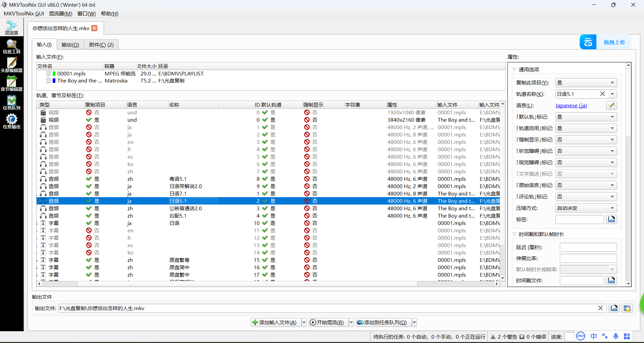Click the edit language pencil icon
Image resolution: width=644 pixels, height=343 pixels.
(611, 106)
